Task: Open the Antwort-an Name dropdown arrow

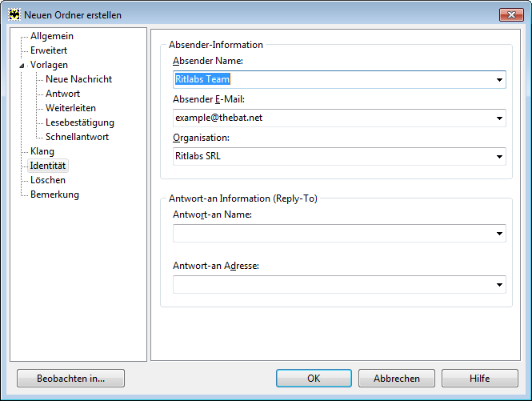Action: tap(499, 233)
